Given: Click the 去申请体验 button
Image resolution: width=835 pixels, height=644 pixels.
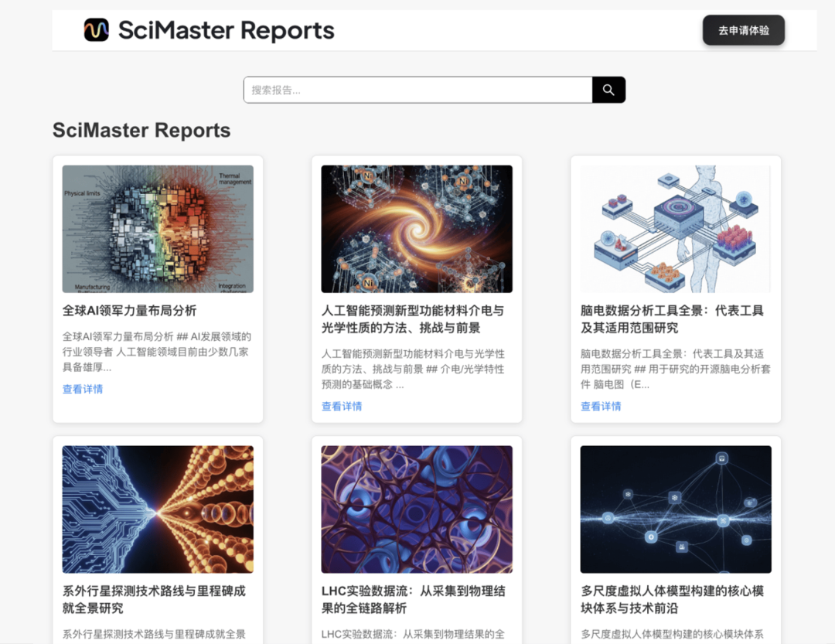Looking at the screenshot, I should pyautogui.click(x=744, y=30).
